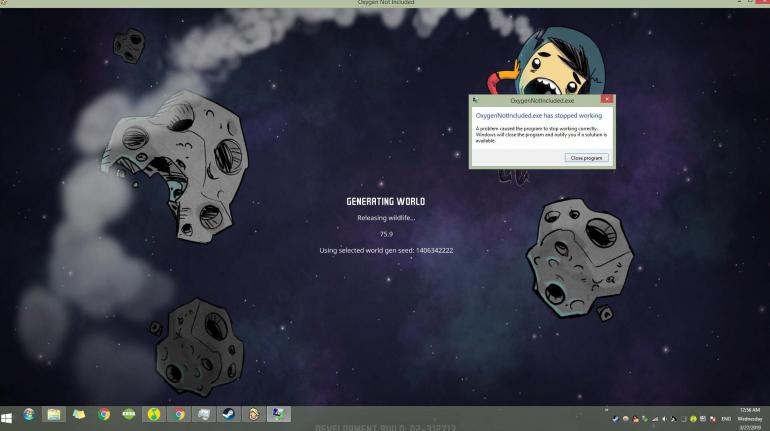Click the Steam system tray icon
The image size is (770, 431).
click(x=615, y=419)
